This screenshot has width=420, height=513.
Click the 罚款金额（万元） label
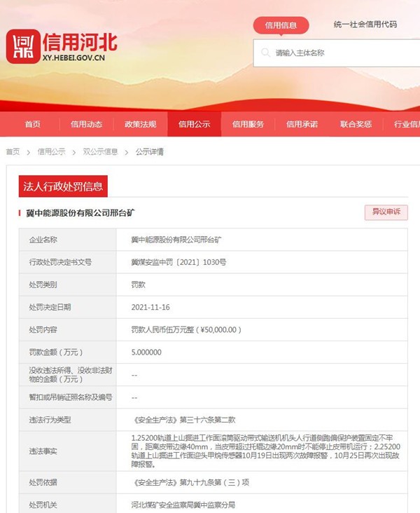click(56, 353)
